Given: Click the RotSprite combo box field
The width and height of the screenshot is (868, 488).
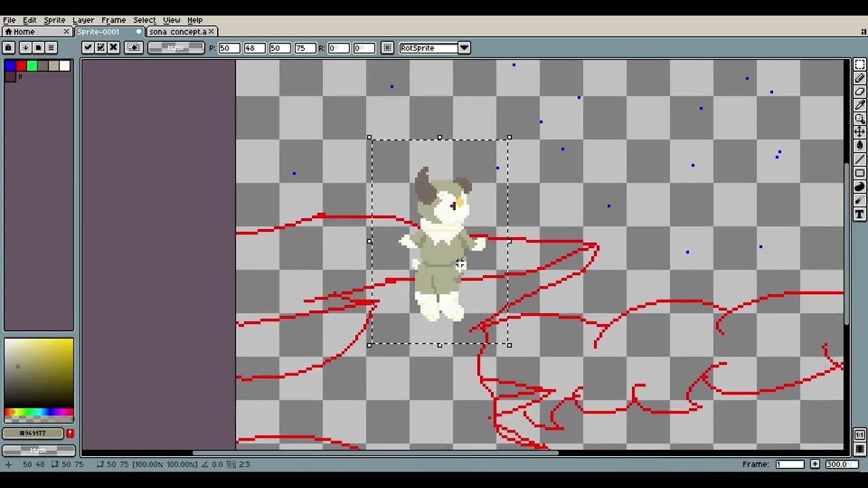Looking at the screenshot, I should click(429, 48).
